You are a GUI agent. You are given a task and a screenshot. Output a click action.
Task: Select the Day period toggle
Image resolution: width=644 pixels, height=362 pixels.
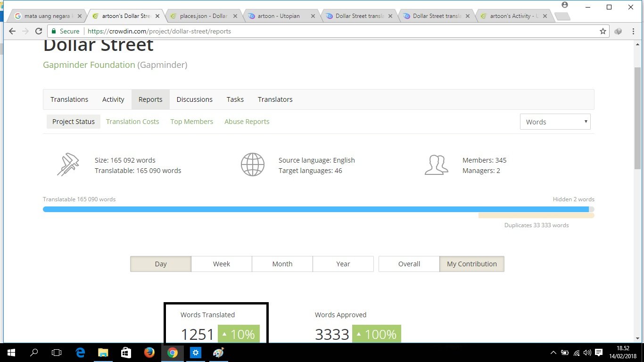tap(161, 264)
